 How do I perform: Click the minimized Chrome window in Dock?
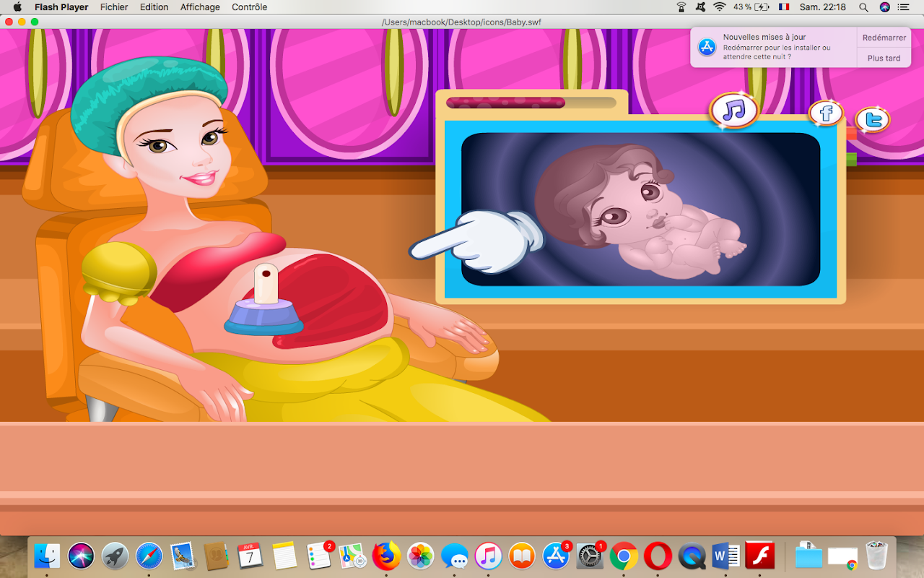pyautogui.click(x=842, y=556)
